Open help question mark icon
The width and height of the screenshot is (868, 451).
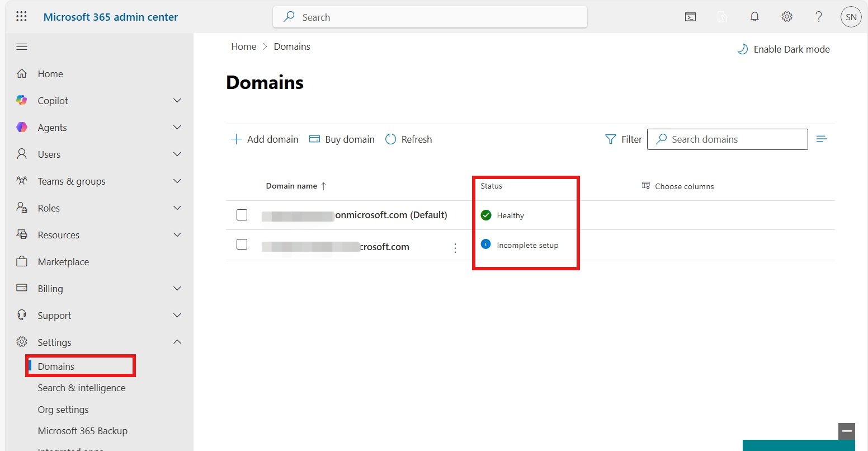click(x=819, y=17)
